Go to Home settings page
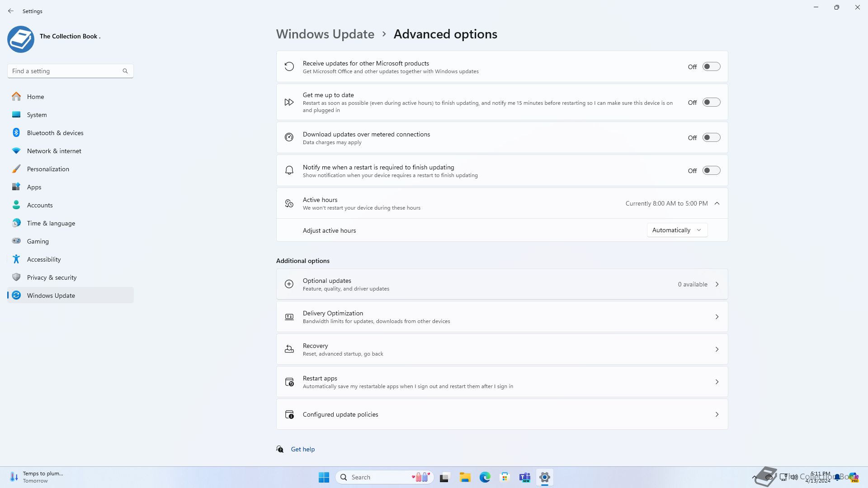This screenshot has width=868, height=488. pyautogui.click(x=71, y=96)
